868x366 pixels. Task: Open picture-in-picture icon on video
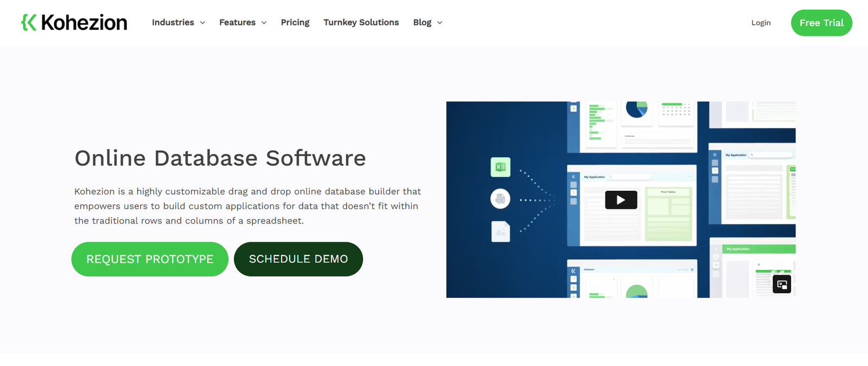point(782,284)
